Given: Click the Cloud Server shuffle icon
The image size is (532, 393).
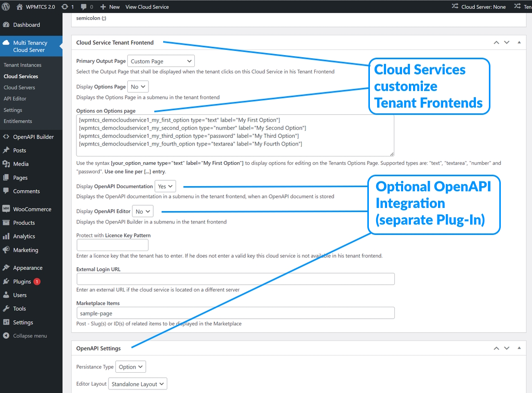Looking at the screenshot, I should tap(455, 6).
